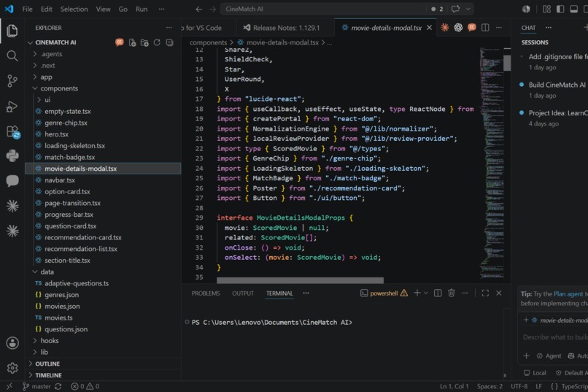The image size is (588, 392).
Task: Open the chat bubble view in activity bar
Action: point(12,181)
